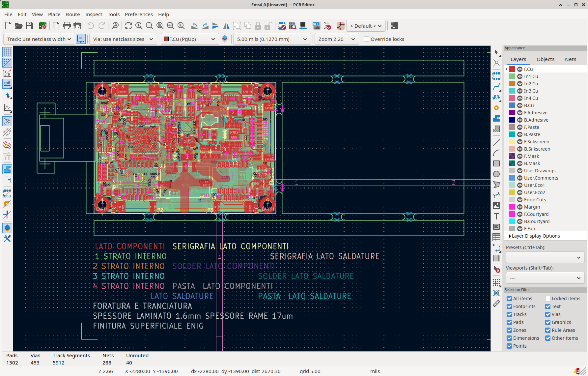
Task: Switch to the Nets tab
Action: pyautogui.click(x=570, y=59)
